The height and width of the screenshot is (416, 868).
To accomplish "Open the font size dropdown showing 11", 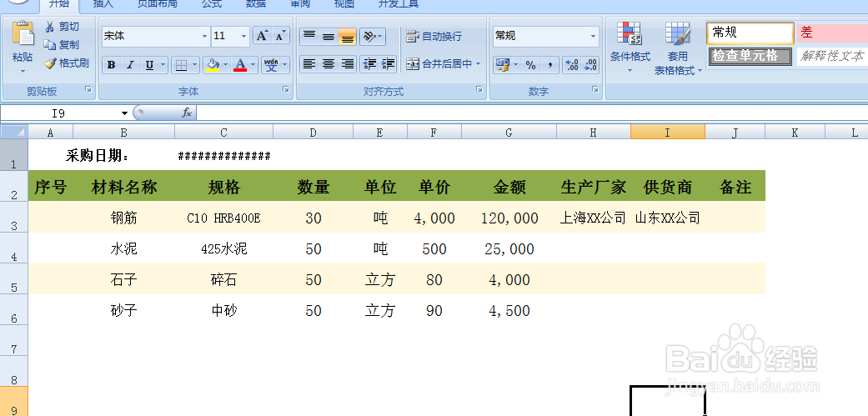I will pyautogui.click(x=243, y=36).
